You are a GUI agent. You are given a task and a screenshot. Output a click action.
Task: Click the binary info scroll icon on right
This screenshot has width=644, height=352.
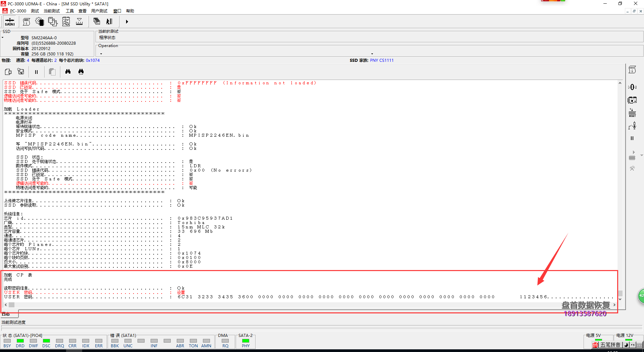tap(632, 70)
